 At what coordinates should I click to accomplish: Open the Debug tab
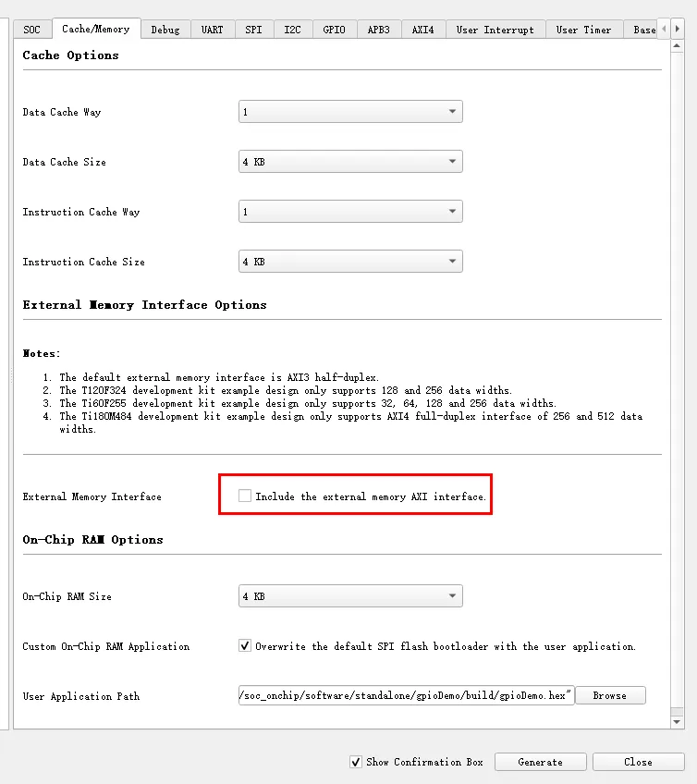(165, 30)
